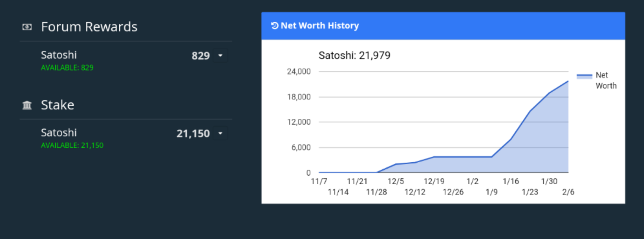Click the Stake bank building icon
The image size is (644, 239).
point(27,105)
